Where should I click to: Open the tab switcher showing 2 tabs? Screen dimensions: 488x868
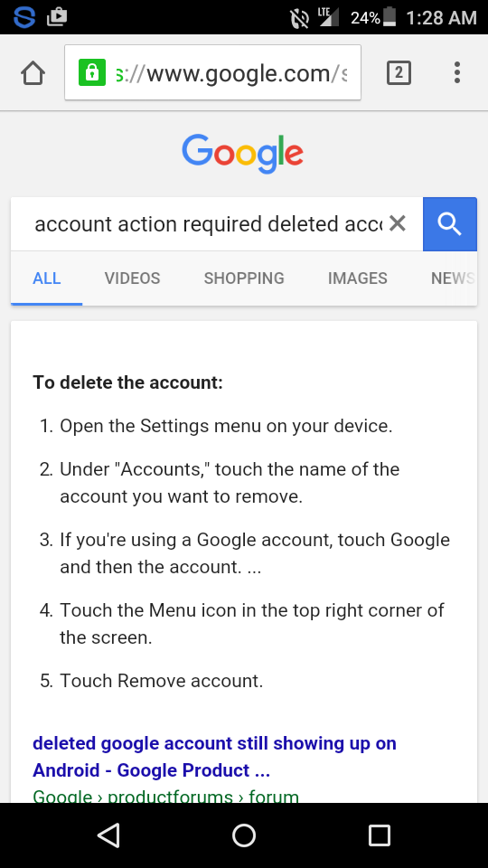tap(399, 72)
